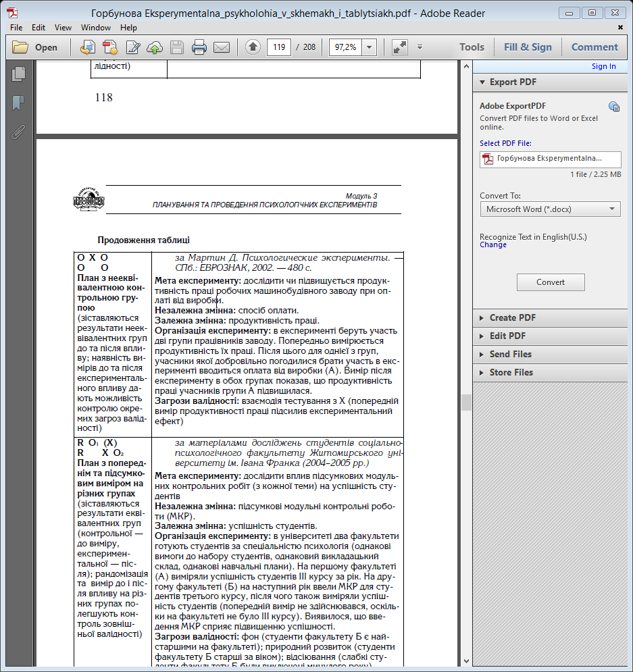Expand the Create PDF section
Viewport: 633px width, 672px height.
tap(512, 317)
